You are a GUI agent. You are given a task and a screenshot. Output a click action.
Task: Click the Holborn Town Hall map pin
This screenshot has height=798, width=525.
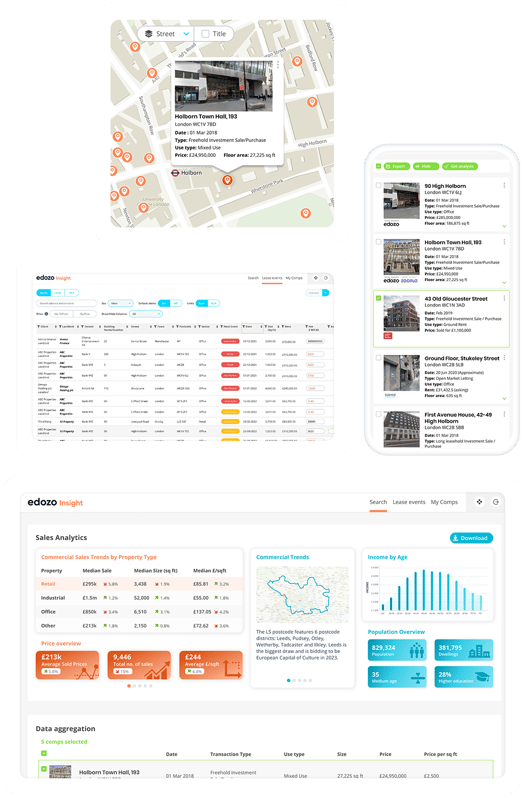[227, 180]
